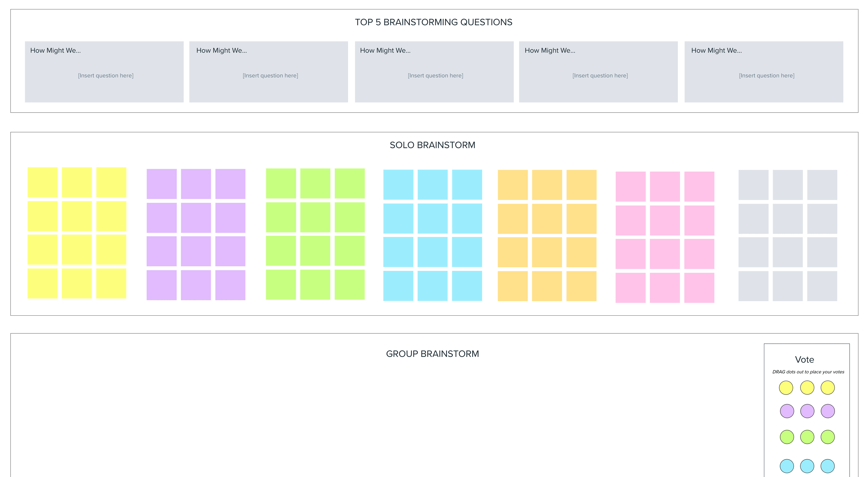Viewport: 868px width, 477px height.
Task: Pick the rightmost green vote dot
Action: [828, 437]
